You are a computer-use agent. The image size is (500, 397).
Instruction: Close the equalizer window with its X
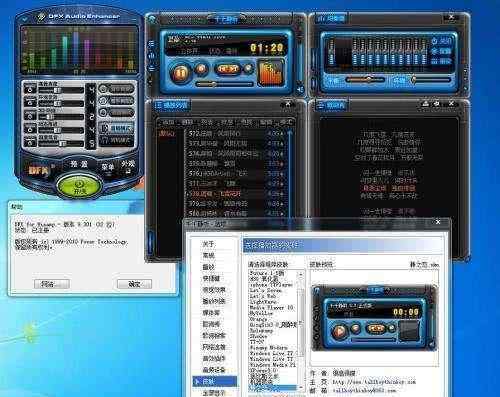(x=451, y=17)
